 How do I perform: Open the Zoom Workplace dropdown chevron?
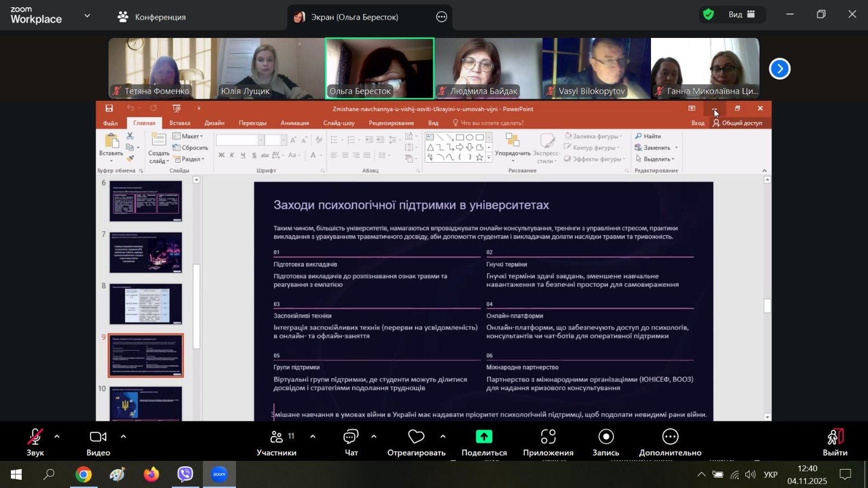[87, 16]
